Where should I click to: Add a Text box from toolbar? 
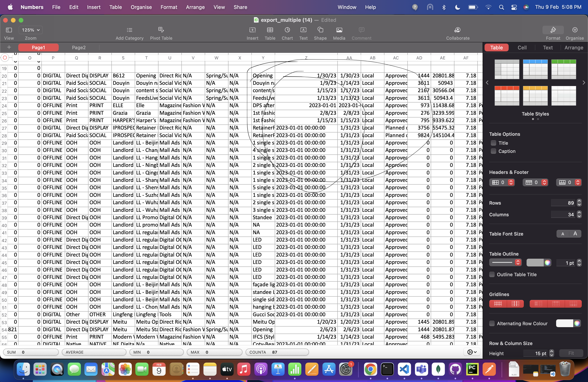(303, 30)
